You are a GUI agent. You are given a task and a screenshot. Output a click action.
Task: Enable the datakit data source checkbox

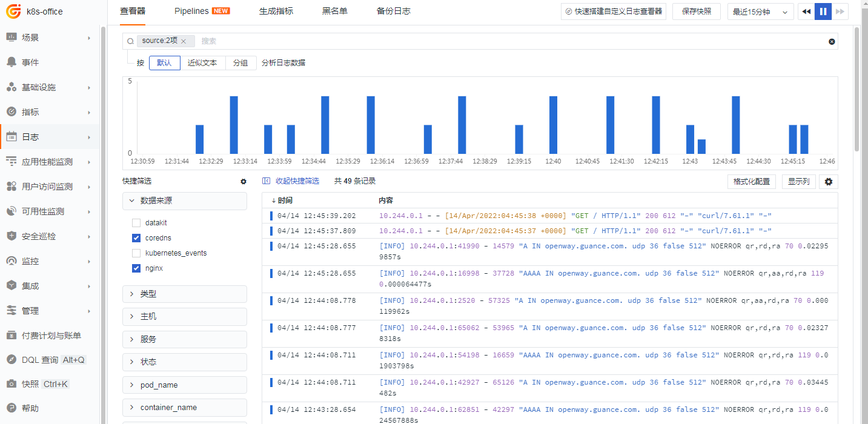136,222
